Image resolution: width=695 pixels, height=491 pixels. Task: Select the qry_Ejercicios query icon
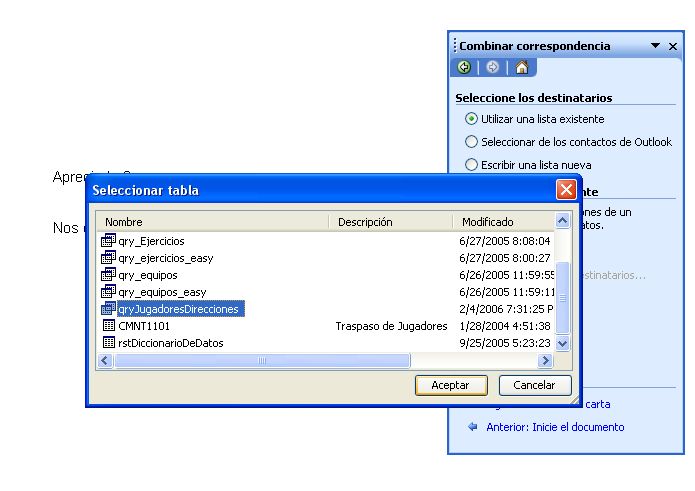pos(110,241)
